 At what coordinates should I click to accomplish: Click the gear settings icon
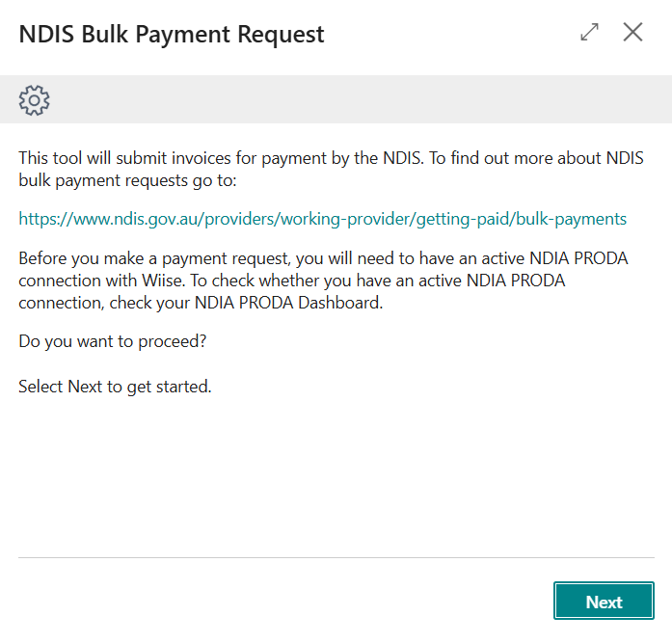click(x=35, y=100)
